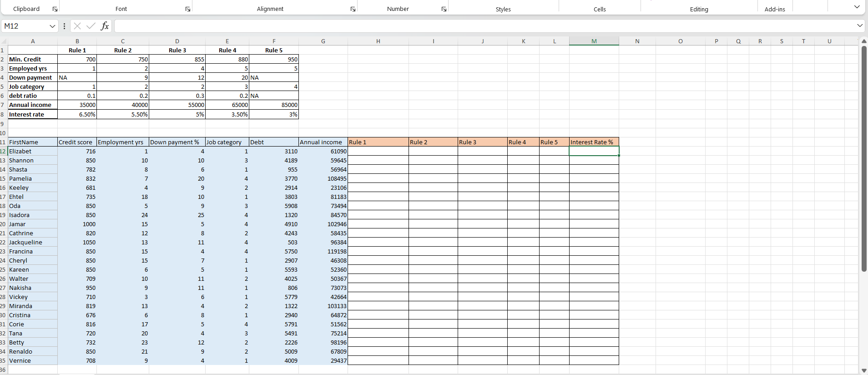Select the Elizabet name cell
This screenshot has height=375, width=868.
(33, 151)
